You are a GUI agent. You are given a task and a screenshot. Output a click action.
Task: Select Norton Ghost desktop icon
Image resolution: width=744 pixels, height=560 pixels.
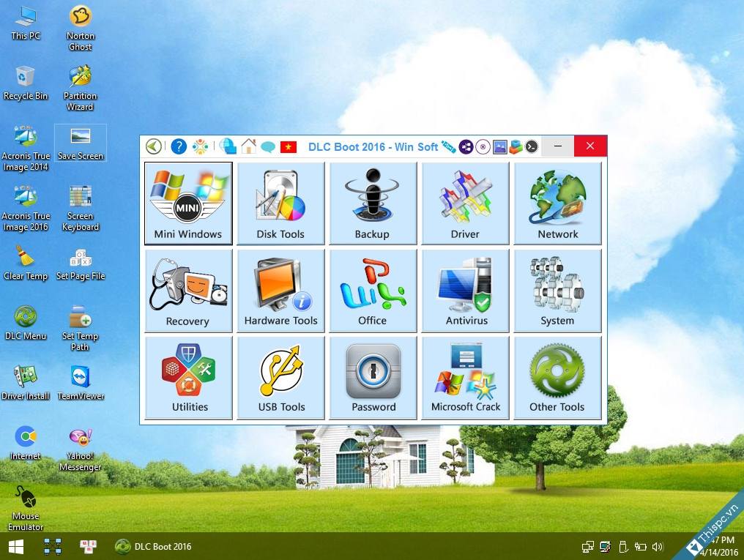[x=81, y=29]
